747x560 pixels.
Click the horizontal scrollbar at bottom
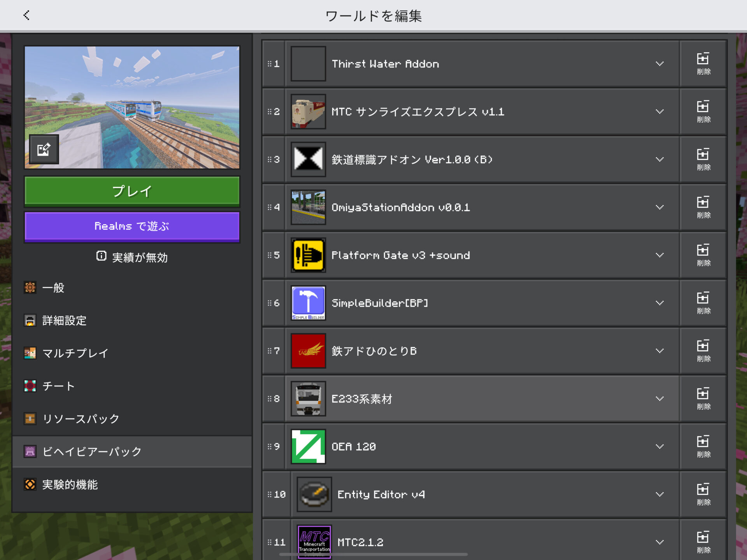(x=373, y=555)
